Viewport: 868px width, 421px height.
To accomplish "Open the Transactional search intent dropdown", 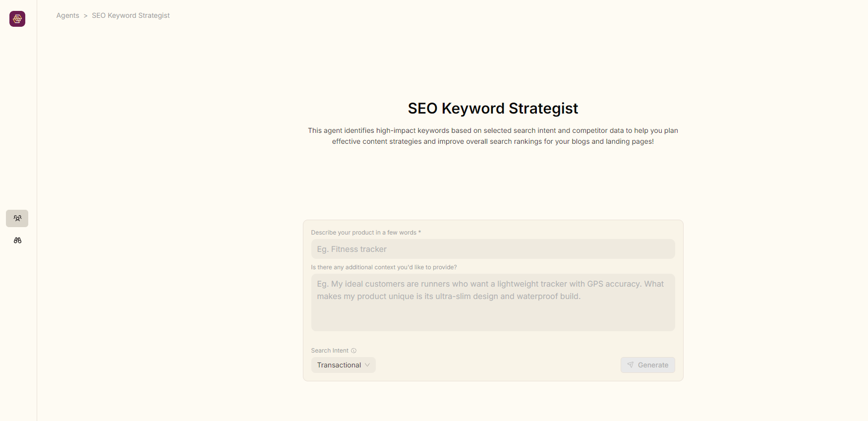I will (x=343, y=365).
